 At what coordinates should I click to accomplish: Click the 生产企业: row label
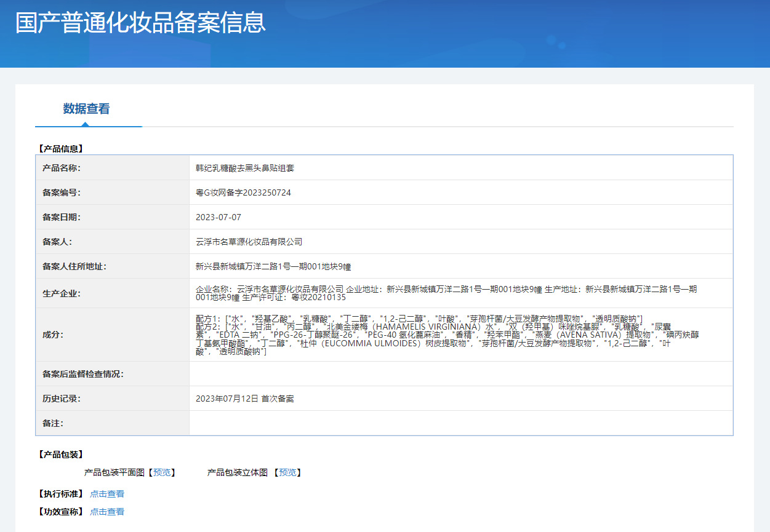(x=62, y=293)
